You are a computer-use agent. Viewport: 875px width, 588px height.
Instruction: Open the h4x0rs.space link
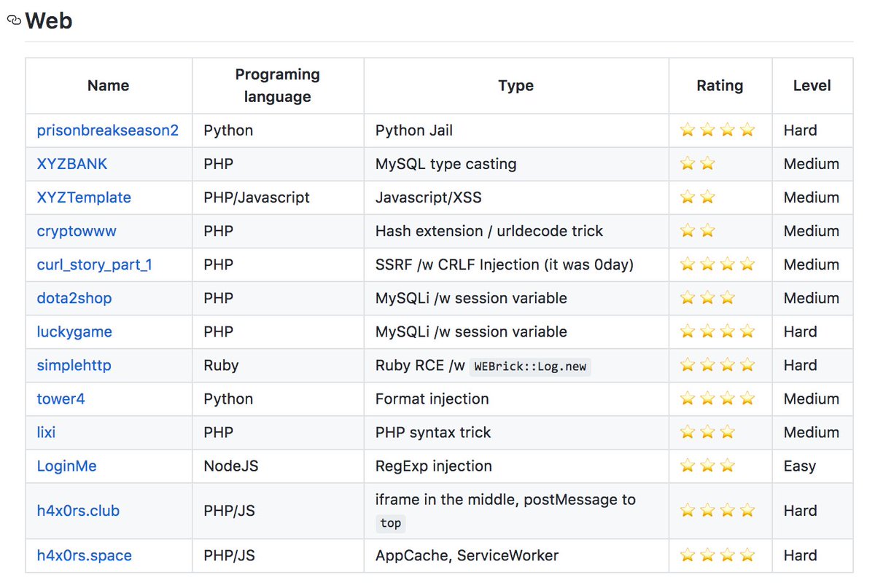coord(85,555)
